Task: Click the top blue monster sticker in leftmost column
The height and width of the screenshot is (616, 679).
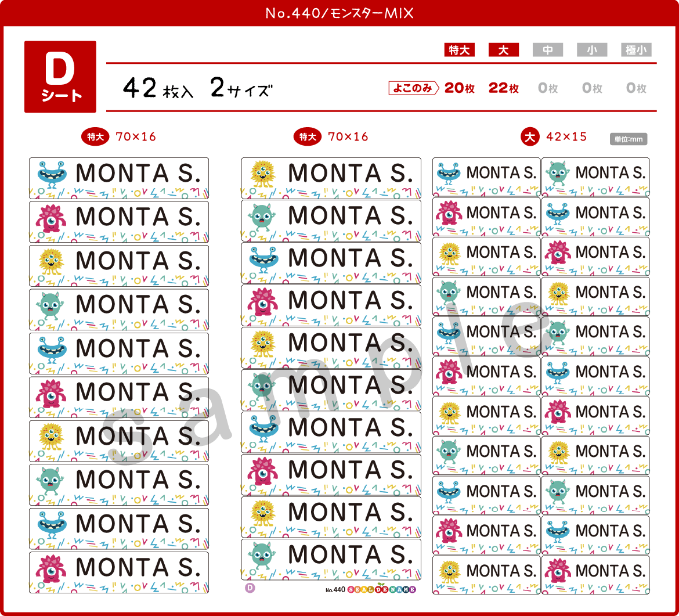Action: 118,178
